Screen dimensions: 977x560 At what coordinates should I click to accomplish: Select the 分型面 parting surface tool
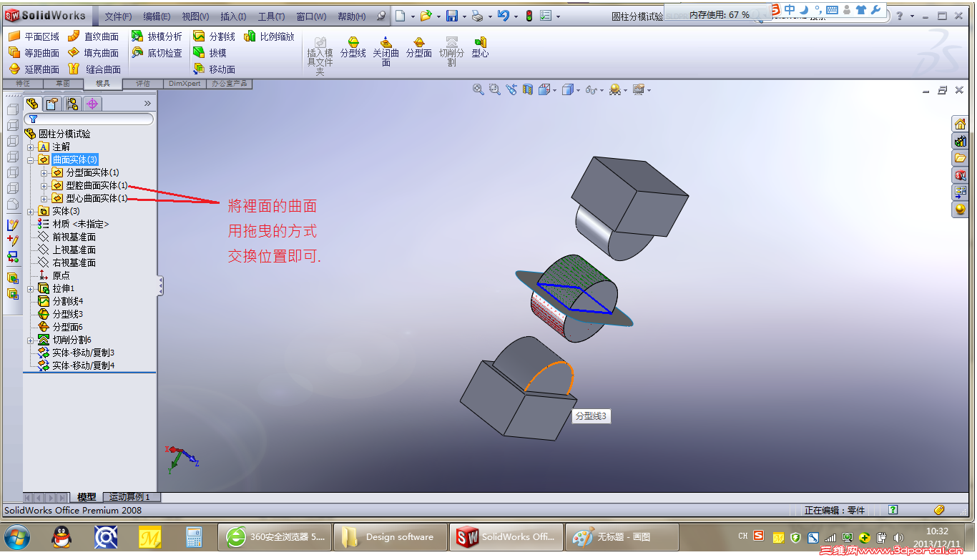point(419,48)
